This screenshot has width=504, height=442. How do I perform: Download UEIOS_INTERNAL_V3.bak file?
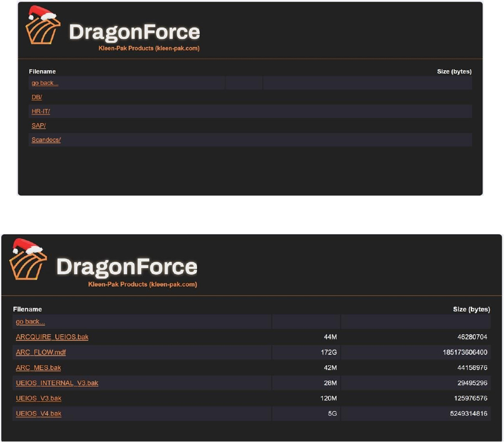pos(57,383)
